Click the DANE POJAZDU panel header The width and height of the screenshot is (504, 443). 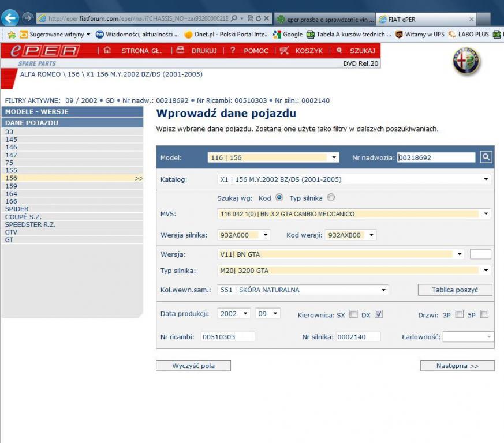72,123
